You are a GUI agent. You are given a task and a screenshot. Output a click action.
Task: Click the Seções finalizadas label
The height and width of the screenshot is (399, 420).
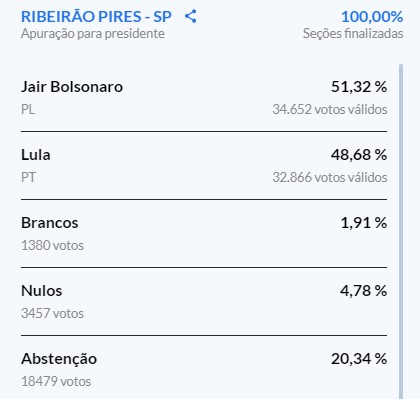tap(353, 34)
